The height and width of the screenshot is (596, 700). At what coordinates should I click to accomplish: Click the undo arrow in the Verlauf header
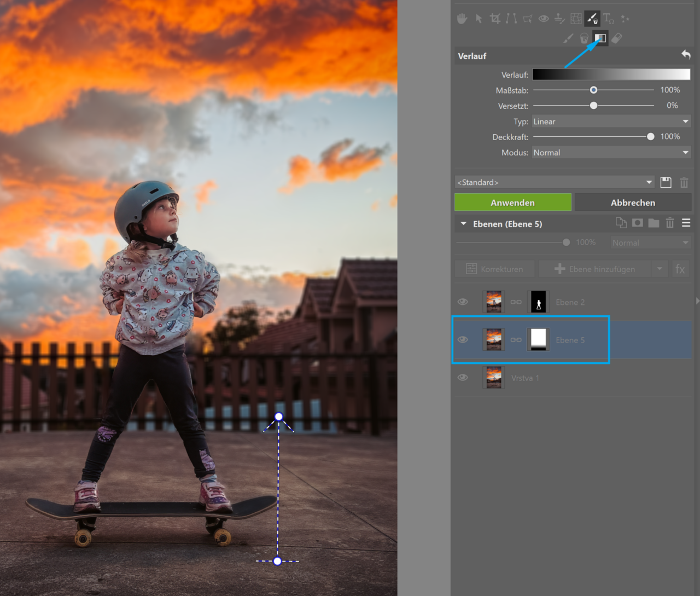[x=686, y=55]
